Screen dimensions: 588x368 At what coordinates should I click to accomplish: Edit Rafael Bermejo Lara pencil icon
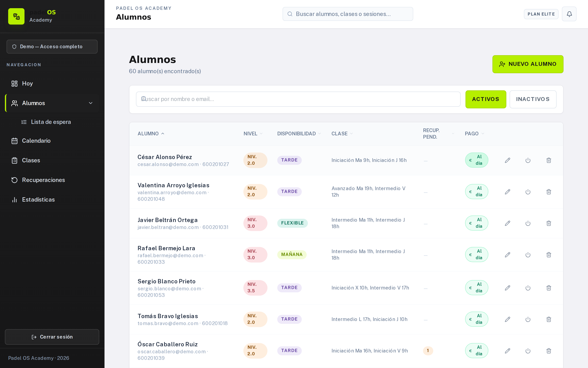pos(507,255)
